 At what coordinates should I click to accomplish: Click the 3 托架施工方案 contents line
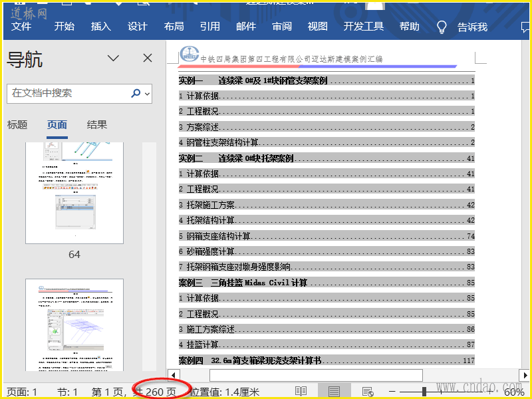pos(327,205)
